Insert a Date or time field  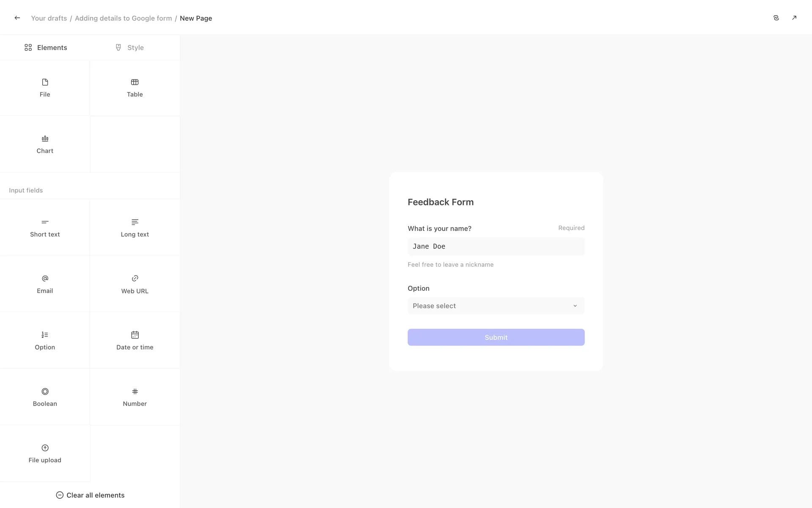pyautogui.click(x=134, y=340)
